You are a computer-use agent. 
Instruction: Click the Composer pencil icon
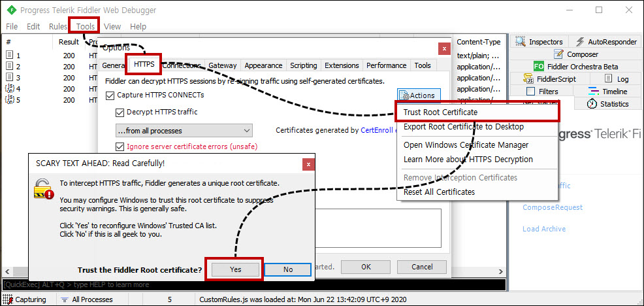(558, 54)
